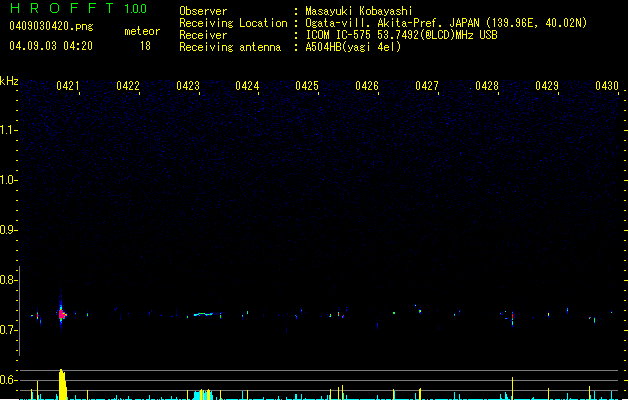Screen dimensions: 629x400
Task: Click the 0.6 kHz frequency label
Action: (8, 380)
